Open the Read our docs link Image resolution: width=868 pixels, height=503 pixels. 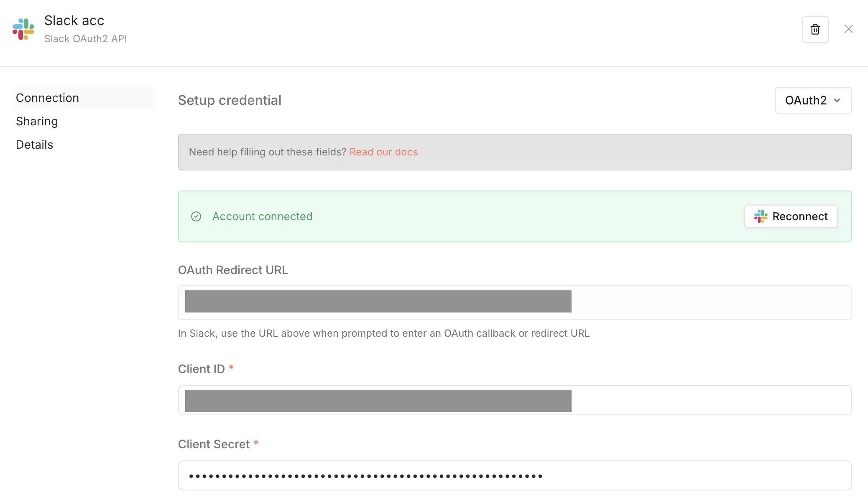click(383, 152)
